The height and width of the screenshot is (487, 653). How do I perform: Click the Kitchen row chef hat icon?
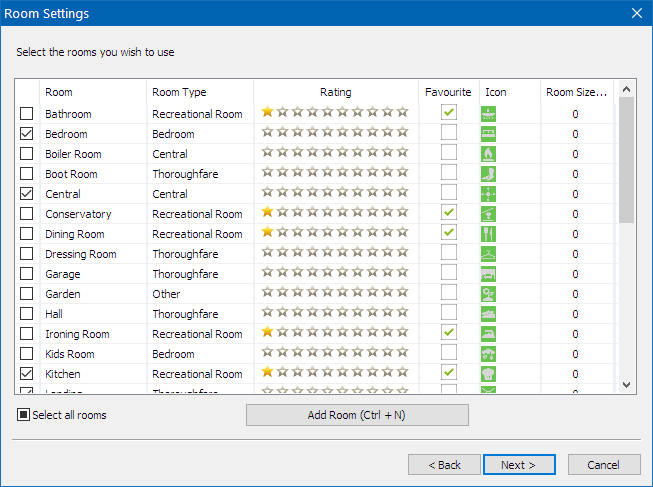(488, 374)
